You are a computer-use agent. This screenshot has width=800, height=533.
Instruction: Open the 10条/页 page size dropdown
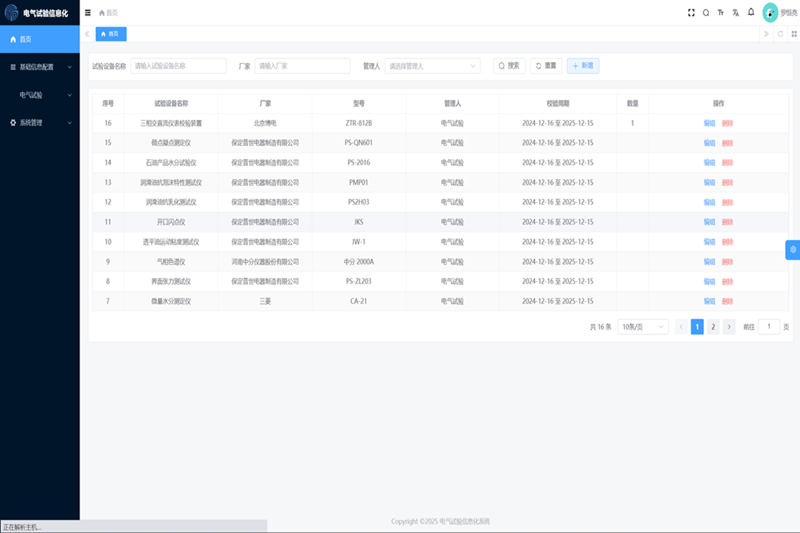tap(642, 327)
